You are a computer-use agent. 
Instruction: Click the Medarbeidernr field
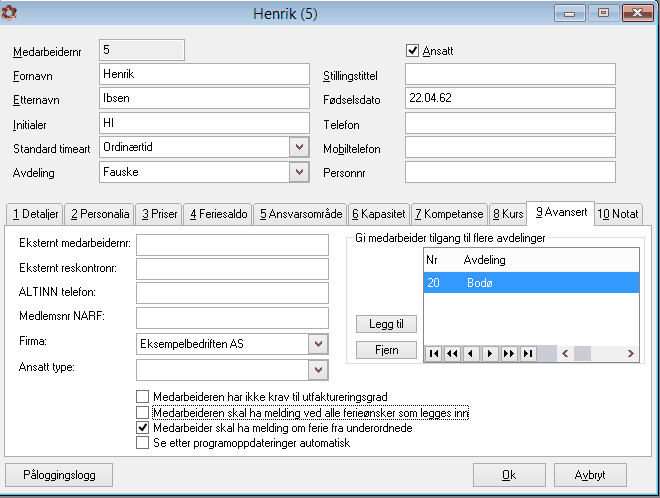click(142, 50)
